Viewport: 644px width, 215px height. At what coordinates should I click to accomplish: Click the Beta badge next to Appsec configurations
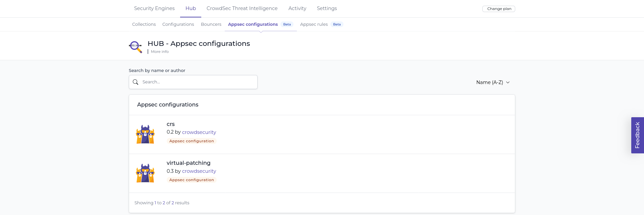(x=287, y=24)
